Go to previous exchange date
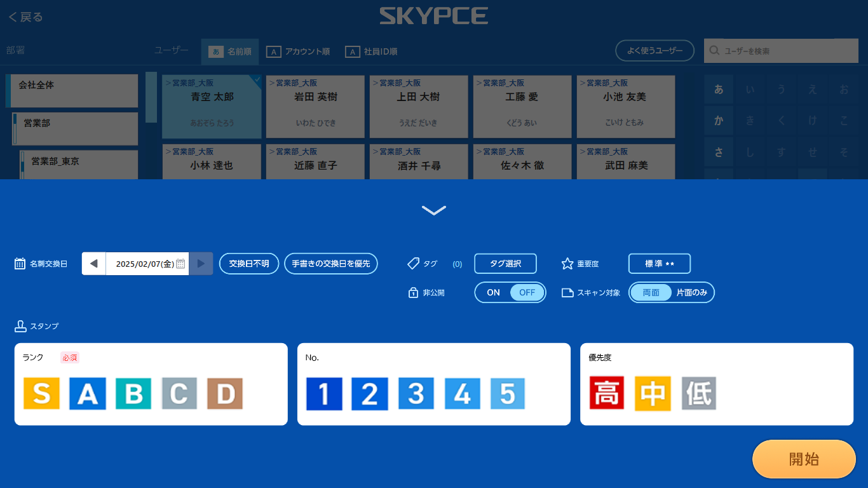The height and width of the screenshot is (488, 868). (94, 264)
